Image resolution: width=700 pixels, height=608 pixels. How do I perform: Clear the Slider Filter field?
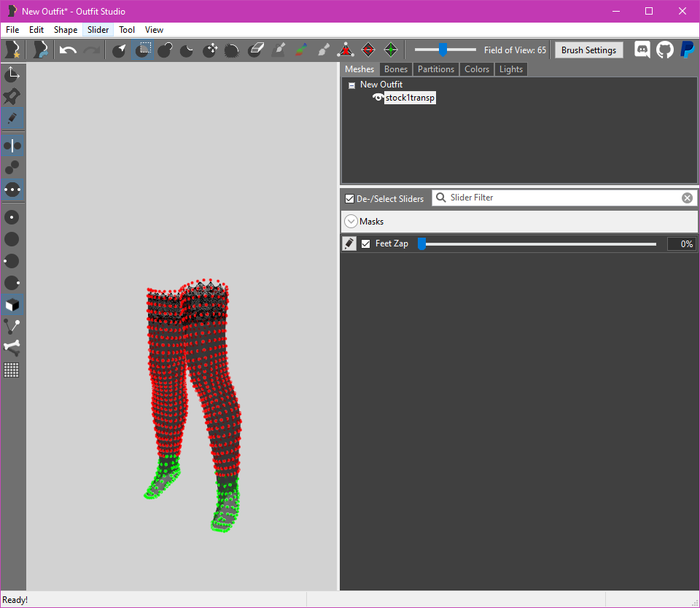click(x=687, y=198)
